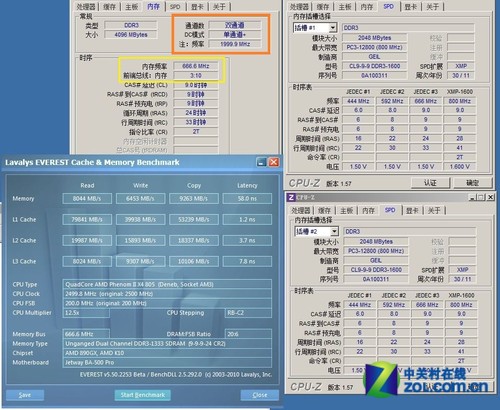
Task: Click the Save button in EVEREST
Action: point(25,395)
